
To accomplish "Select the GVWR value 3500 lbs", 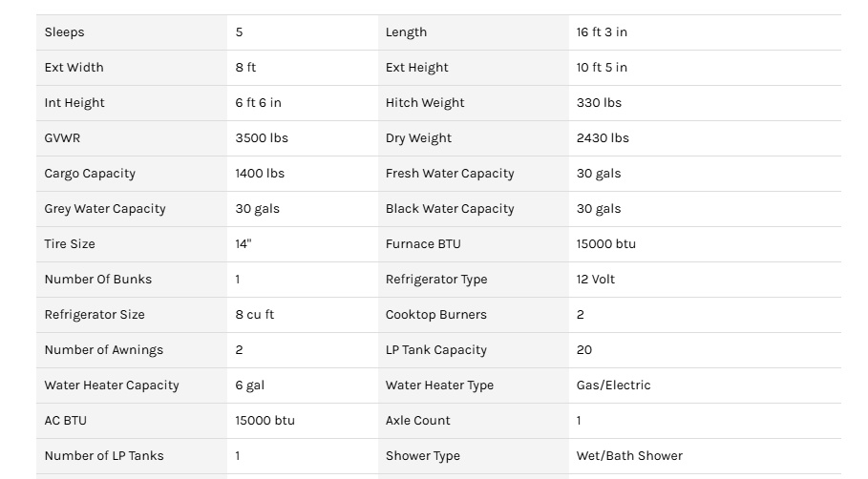I will 262,138.
